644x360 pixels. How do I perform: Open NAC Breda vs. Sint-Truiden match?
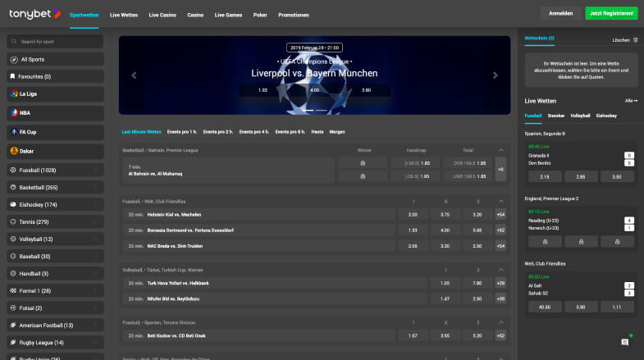point(175,246)
